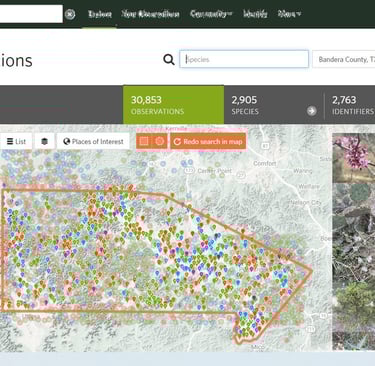Click the top search box in header
This screenshot has height=366, width=375.
coord(31,14)
